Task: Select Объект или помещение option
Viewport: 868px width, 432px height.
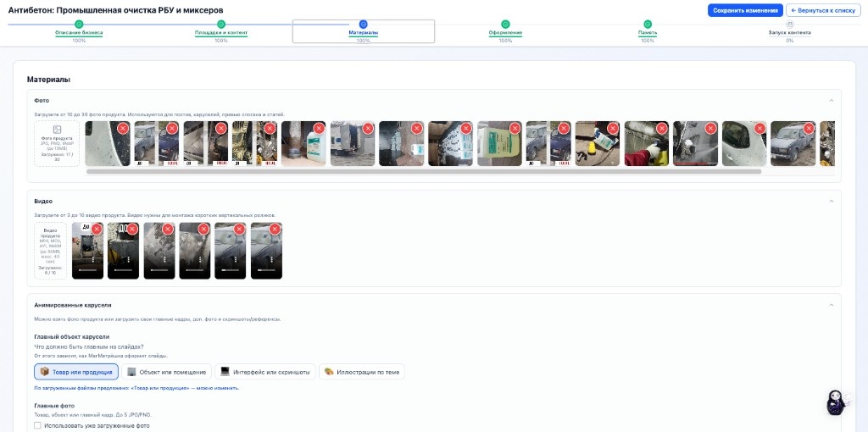Action: [167, 372]
